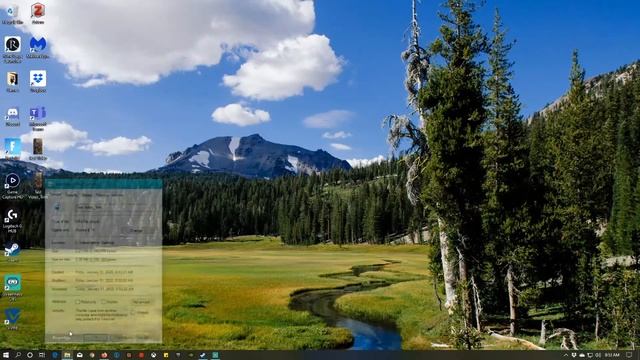640x360 pixels.
Task: Open the blue V logo desktop shortcut
Action: [x=12, y=318]
